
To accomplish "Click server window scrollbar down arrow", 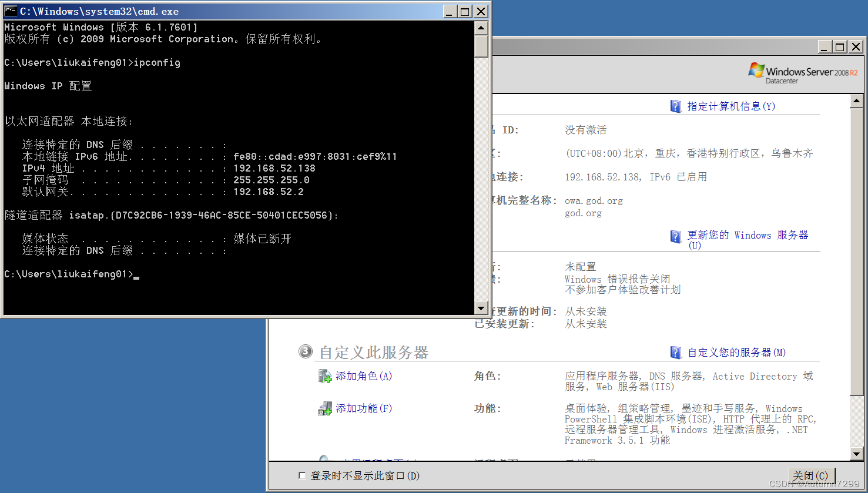I will point(857,454).
